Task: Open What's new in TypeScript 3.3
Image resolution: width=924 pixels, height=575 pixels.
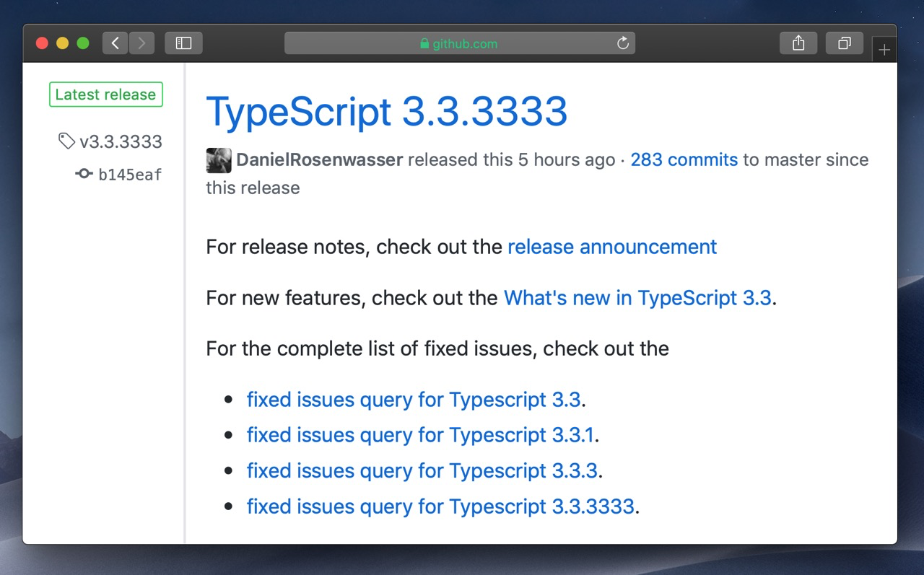Action: [x=637, y=298]
